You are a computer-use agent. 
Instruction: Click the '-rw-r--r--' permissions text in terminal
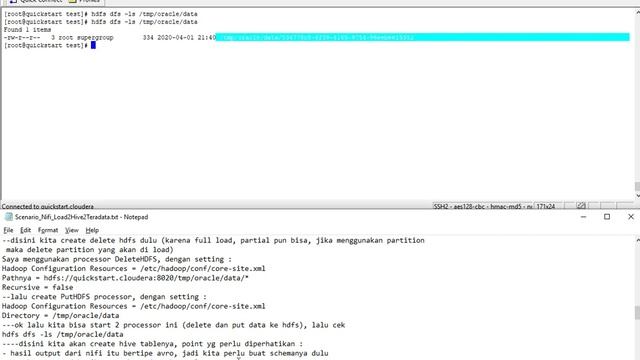click(22, 38)
